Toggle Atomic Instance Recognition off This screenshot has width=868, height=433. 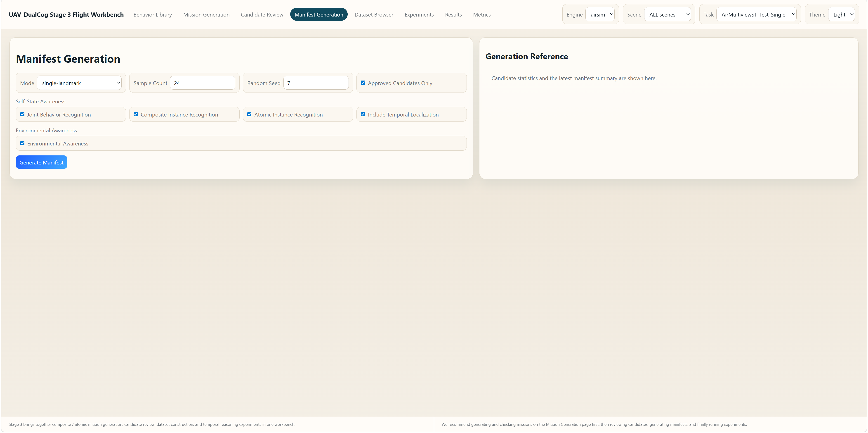click(249, 114)
